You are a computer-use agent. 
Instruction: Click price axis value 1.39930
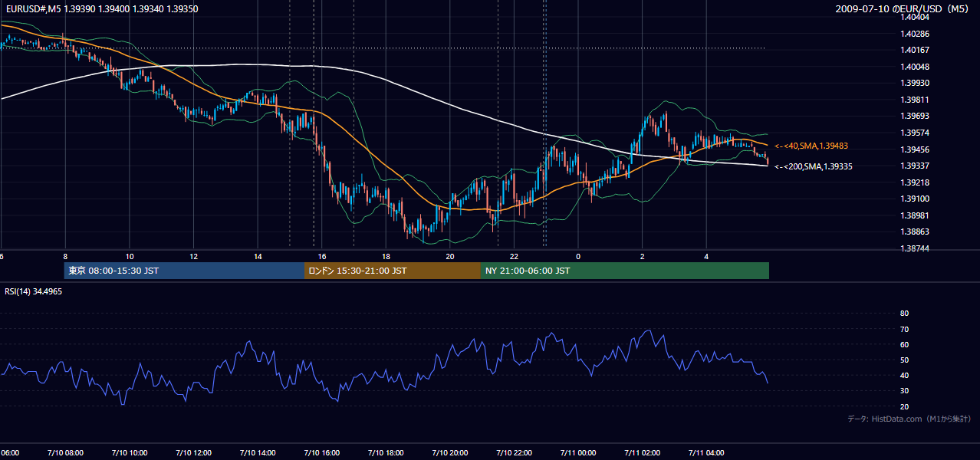[915, 83]
